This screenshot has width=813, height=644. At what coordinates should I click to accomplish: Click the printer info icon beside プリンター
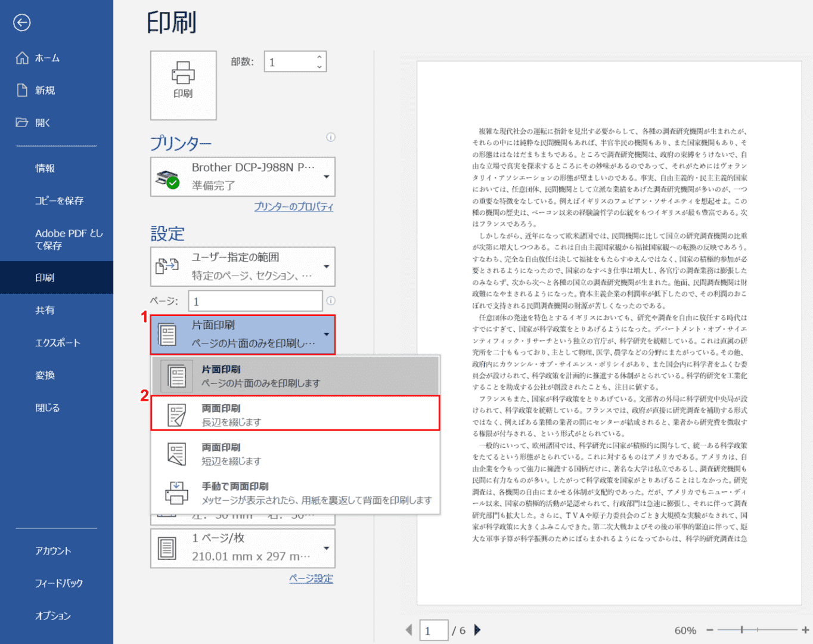click(x=331, y=137)
